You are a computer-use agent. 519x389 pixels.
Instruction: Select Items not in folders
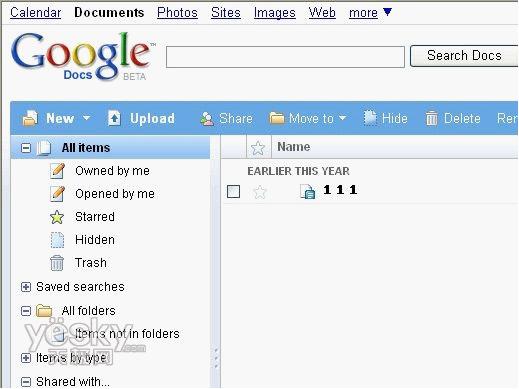[127, 334]
